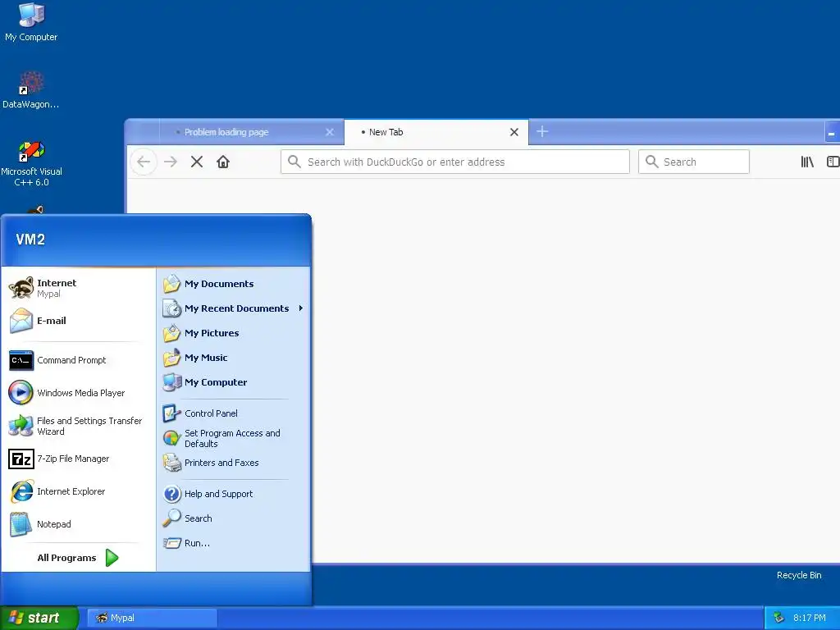This screenshot has width=840, height=630.
Task: Open Control Panel
Action: point(234,413)
